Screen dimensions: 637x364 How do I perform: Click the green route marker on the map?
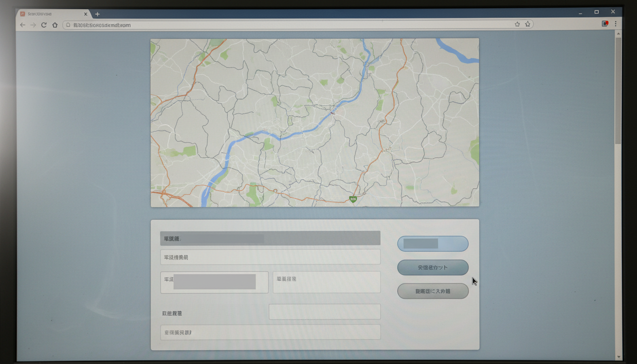[x=353, y=200]
